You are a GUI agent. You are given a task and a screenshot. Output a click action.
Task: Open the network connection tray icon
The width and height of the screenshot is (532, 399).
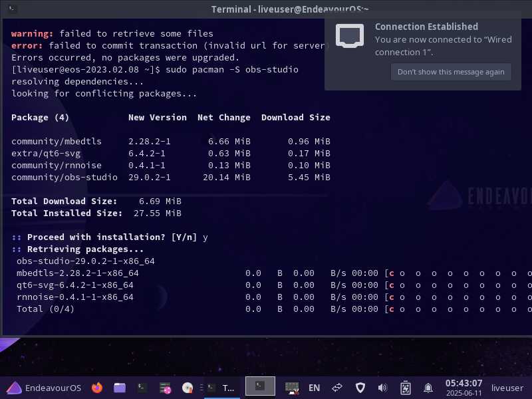(x=337, y=388)
